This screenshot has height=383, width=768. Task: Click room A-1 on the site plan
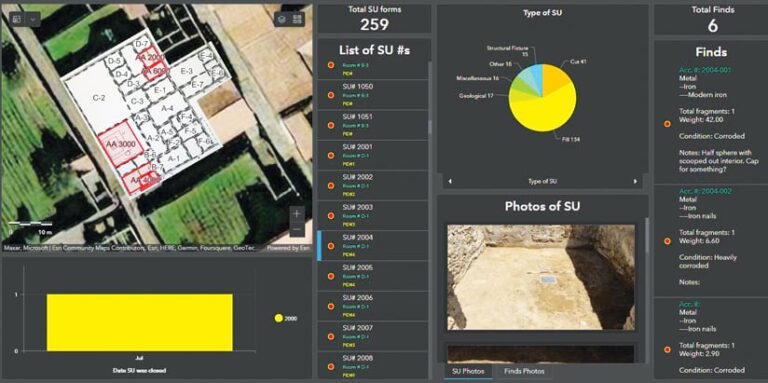coord(174,158)
